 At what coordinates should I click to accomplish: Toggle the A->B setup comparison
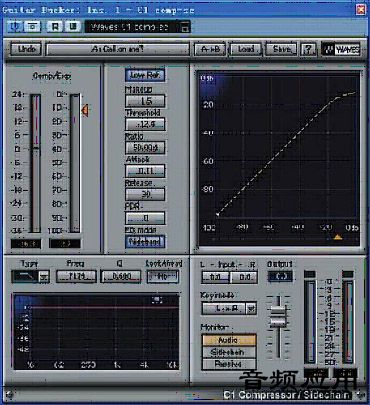pyautogui.click(x=210, y=49)
